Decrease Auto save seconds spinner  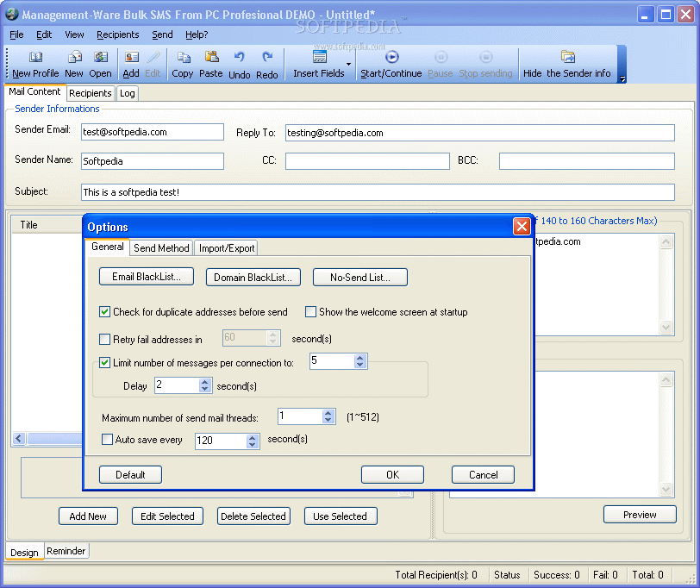253,445
